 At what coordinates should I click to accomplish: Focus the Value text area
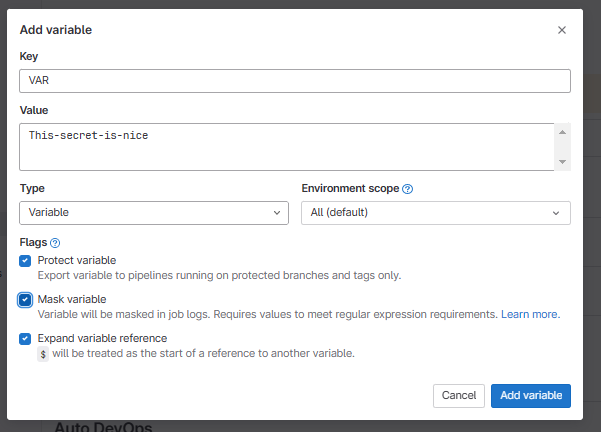coord(287,146)
